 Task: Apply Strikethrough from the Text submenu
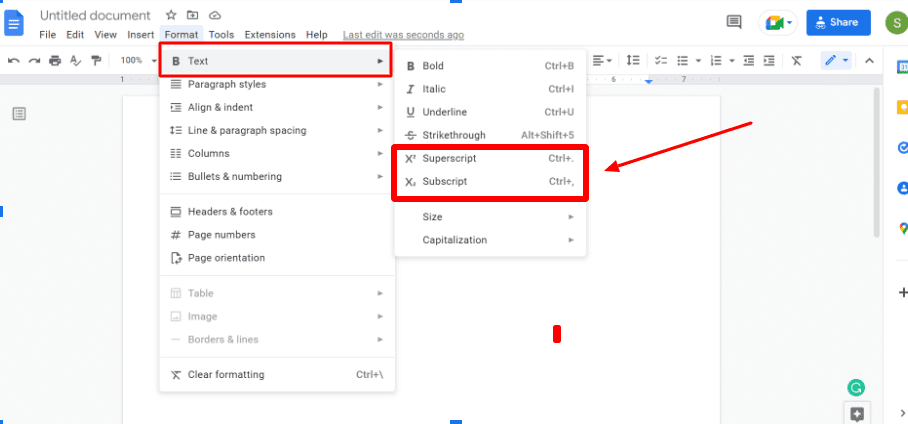[x=490, y=135]
